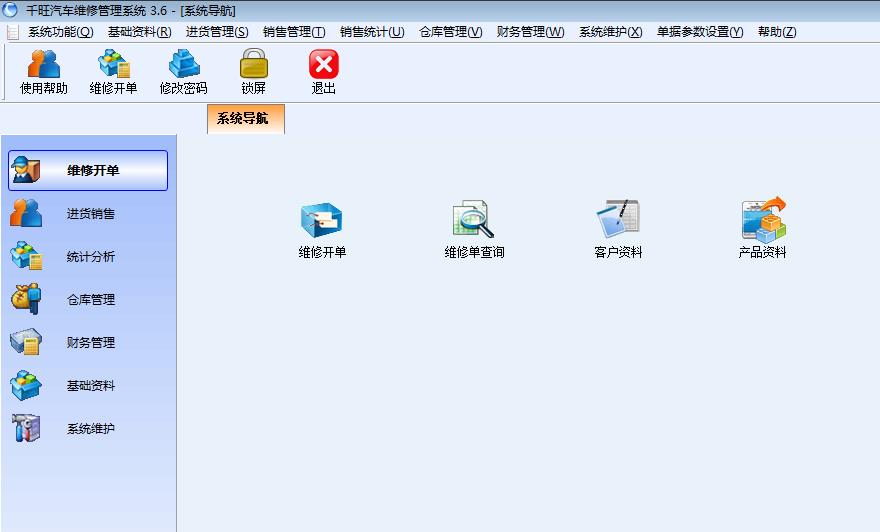Open the 进货管理(S) menu

pos(217,32)
